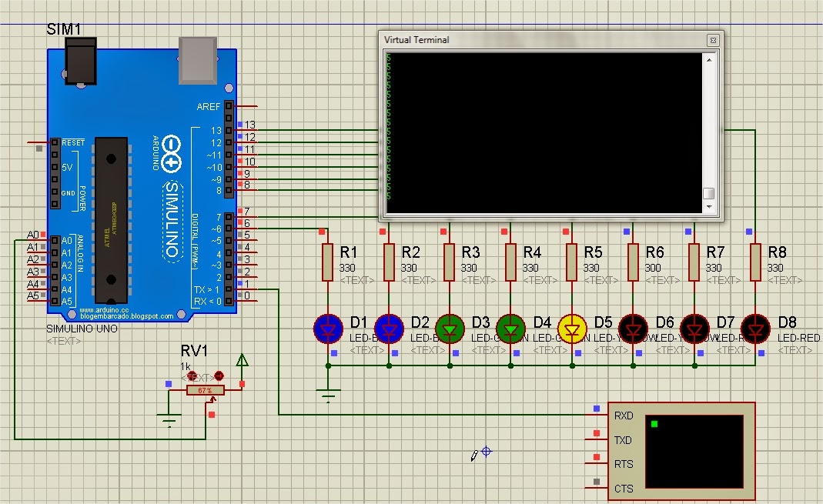The height and width of the screenshot is (504, 823).
Task: Click the Virtual Terminal scroll down arrow
Action: (709, 208)
